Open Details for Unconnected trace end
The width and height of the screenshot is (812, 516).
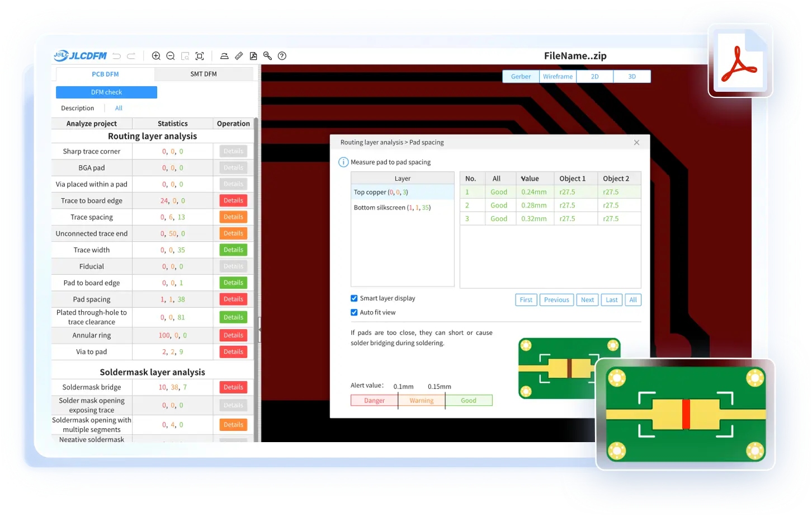[x=233, y=233]
